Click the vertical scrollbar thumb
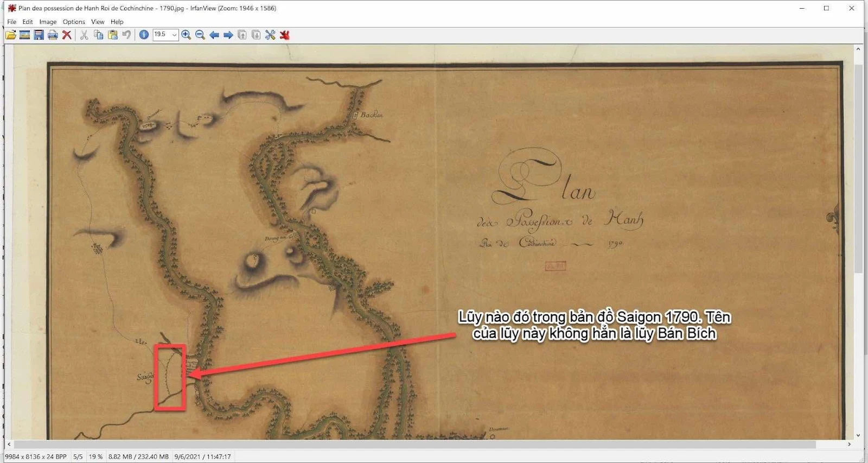This screenshot has width=868, height=463. 858,168
